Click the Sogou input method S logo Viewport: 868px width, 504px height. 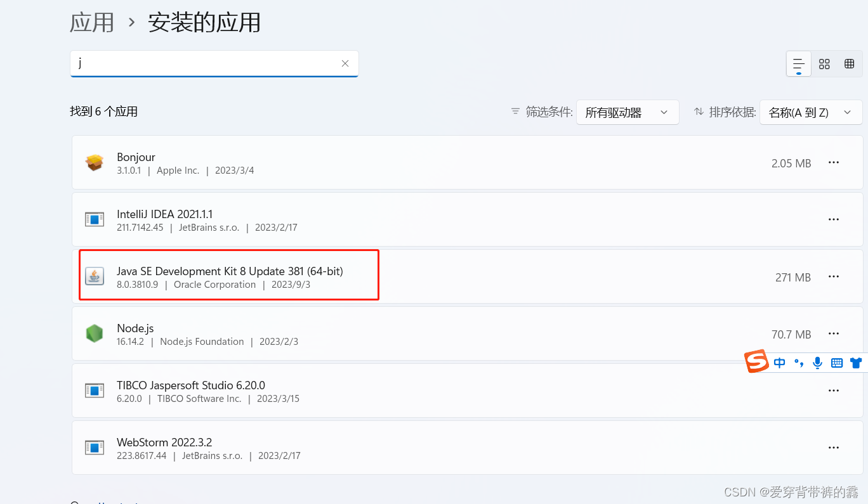(756, 362)
